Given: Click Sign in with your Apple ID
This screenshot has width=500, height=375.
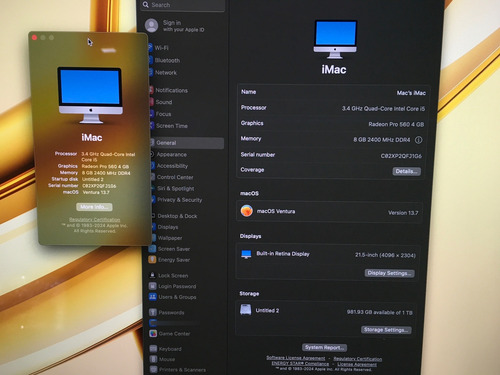Looking at the screenshot, I should pos(183,26).
